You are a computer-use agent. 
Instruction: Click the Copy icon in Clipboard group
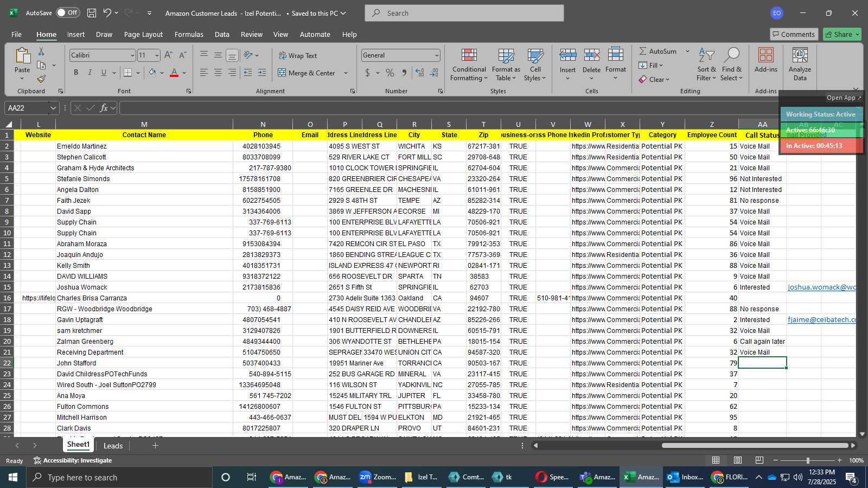tap(41, 65)
